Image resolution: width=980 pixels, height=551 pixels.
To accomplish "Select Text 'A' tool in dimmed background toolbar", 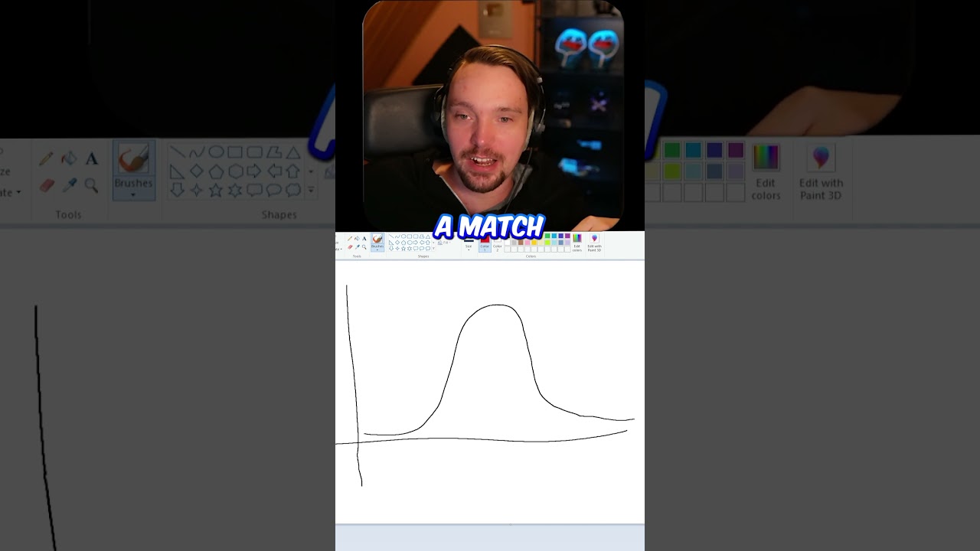I will (x=91, y=158).
